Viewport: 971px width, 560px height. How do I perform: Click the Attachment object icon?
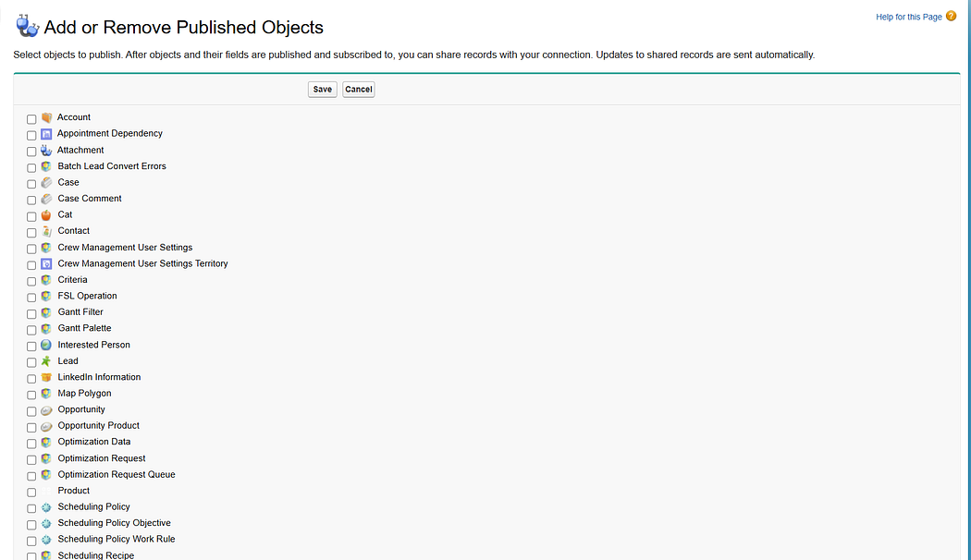coord(46,150)
